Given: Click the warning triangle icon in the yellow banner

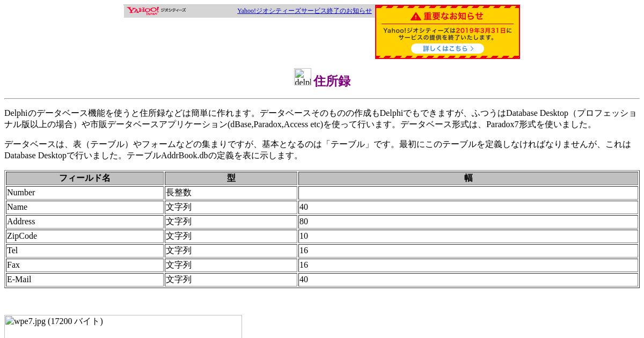Looking at the screenshot, I should pos(416,17).
